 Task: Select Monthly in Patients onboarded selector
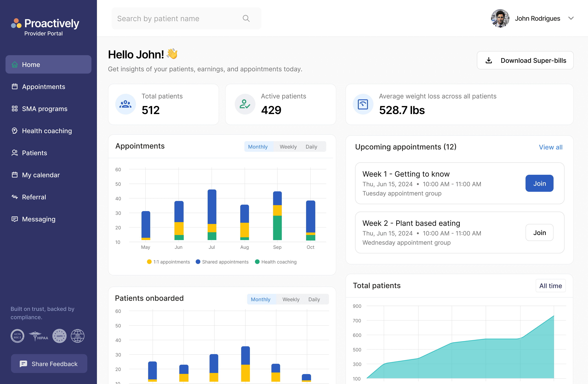pos(260,299)
